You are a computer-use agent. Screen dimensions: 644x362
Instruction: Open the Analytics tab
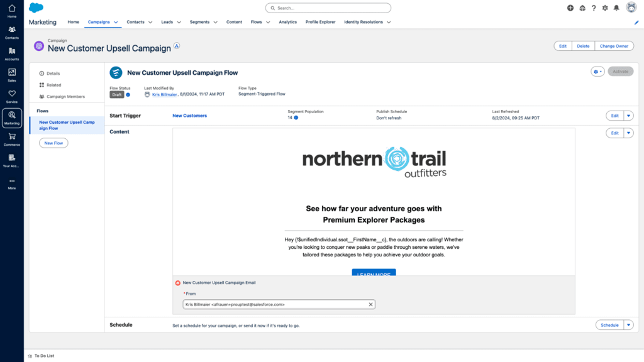pos(287,22)
